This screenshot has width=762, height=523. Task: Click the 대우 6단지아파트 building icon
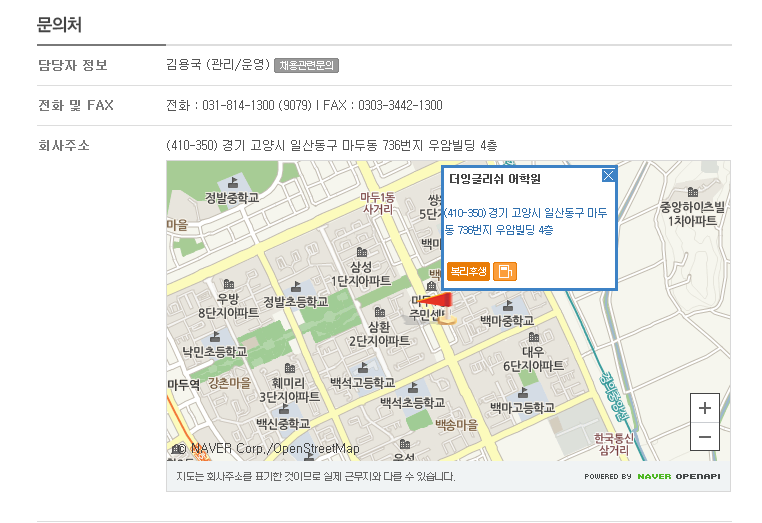(x=534, y=337)
